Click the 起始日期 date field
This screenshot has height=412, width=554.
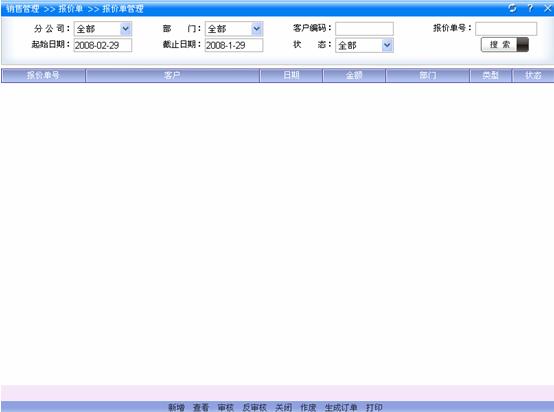click(103, 45)
